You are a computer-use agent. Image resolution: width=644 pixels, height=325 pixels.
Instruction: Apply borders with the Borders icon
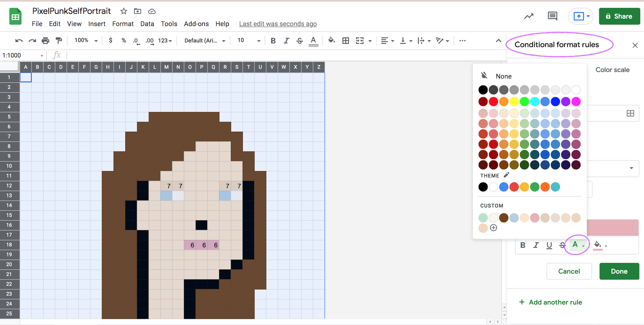(345, 40)
